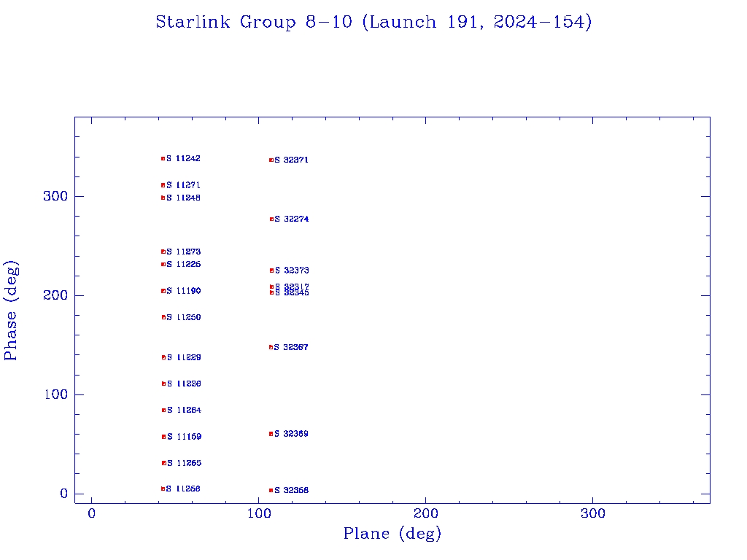The height and width of the screenshot is (560, 747).
Task: Click the "100" tick on the Plane axis
Action: coord(259,513)
